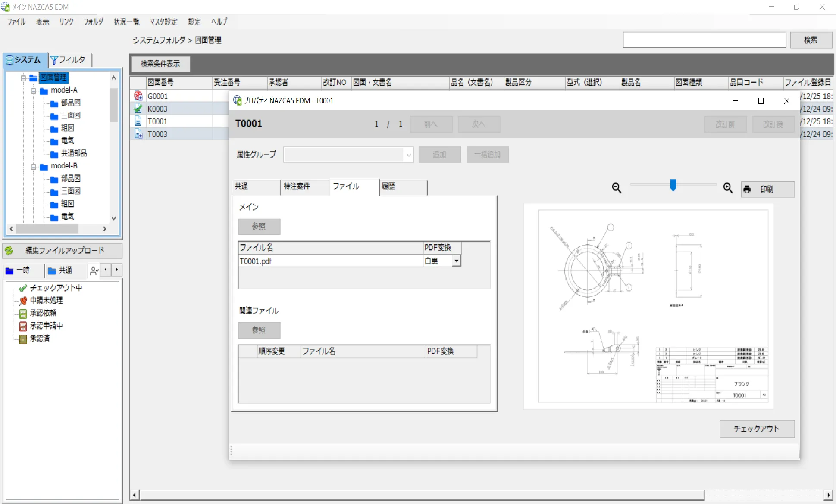Screen dimensions: 836x504
Task: Open the ファイル menu
Action: pyautogui.click(x=16, y=22)
